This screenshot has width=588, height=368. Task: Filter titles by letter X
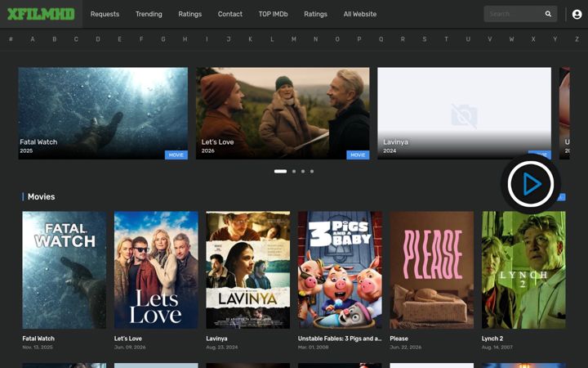532,39
